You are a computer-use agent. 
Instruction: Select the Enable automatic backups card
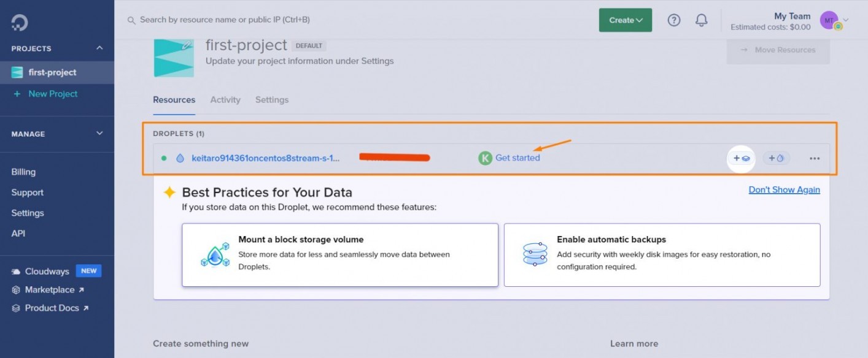[x=662, y=255]
